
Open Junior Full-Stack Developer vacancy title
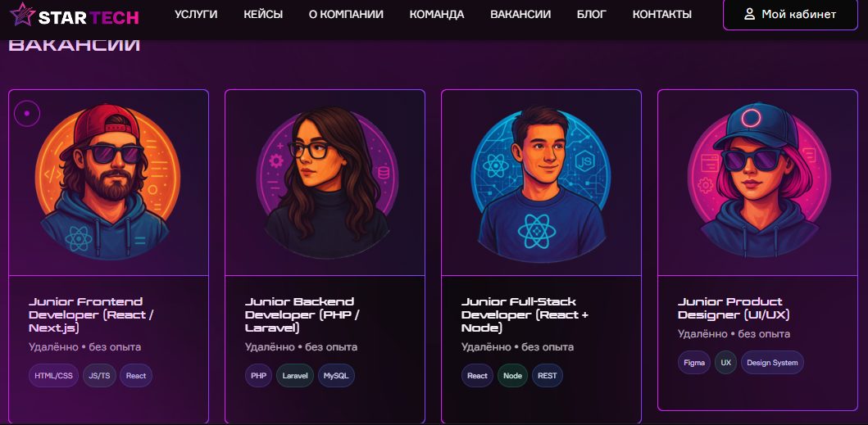point(525,315)
